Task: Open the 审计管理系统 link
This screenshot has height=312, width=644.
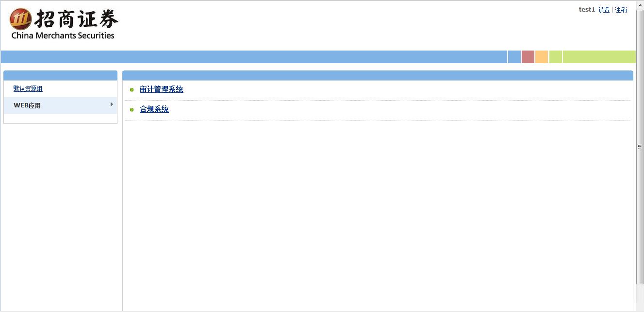Action: [161, 89]
